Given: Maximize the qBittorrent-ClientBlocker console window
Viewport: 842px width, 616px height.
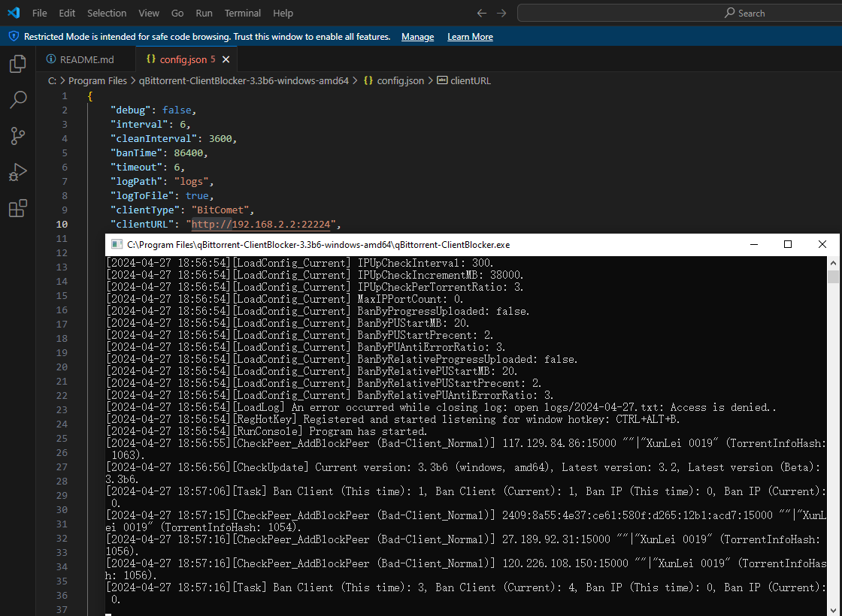Looking at the screenshot, I should click(x=788, y=245).
